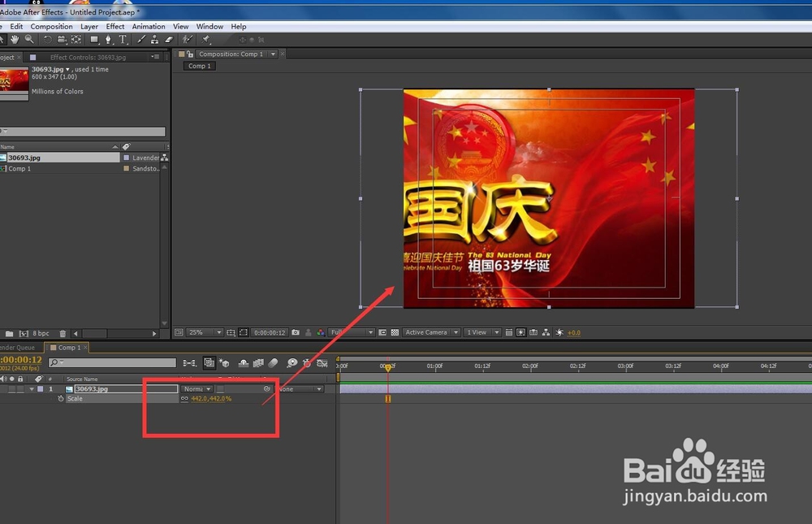Toggle viewer lock on Composition panel
The height and width of the screenshot is (524, 812).
coord(190,54)
